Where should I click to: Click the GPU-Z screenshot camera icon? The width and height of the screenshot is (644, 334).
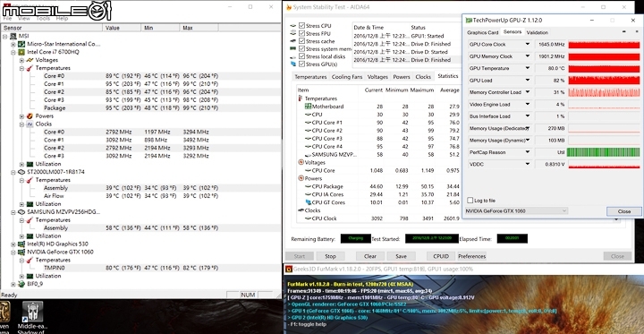point(624,32)
